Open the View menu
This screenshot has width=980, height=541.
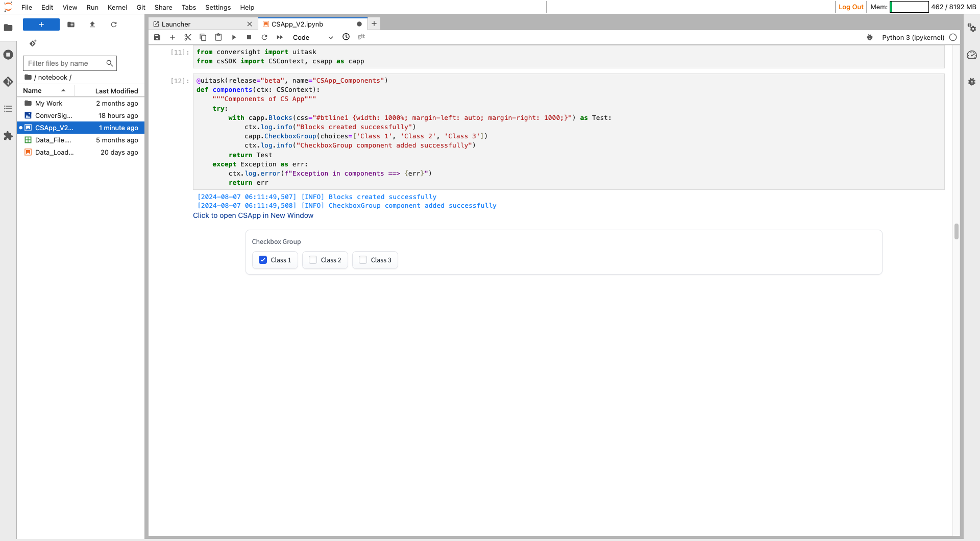point(70,7)
